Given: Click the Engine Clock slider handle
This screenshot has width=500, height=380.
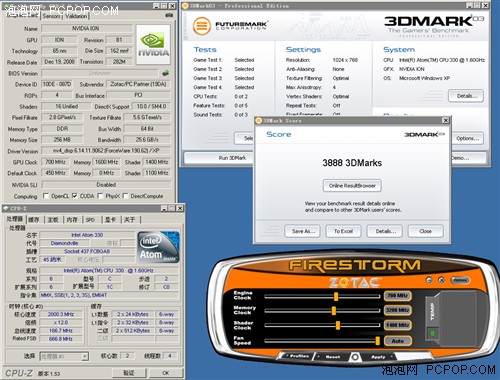Looking at the screenshot, I should point(336,296).
